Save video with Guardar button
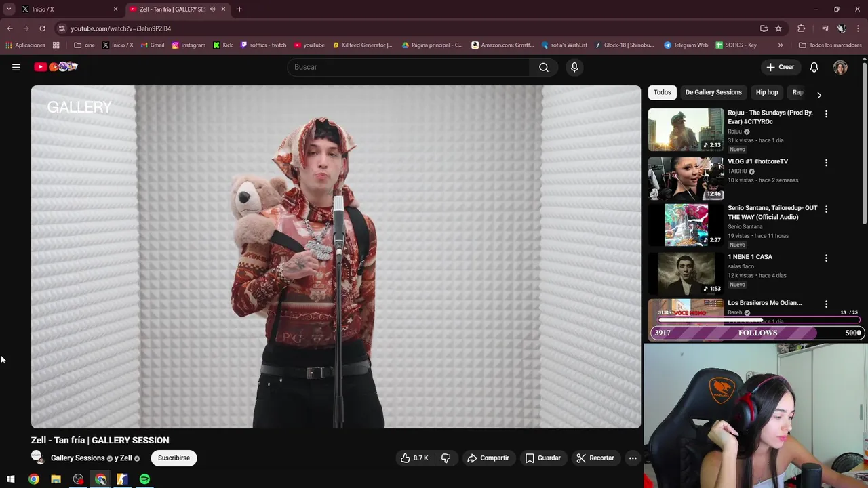The image size is (868, 488). pyautogui.click(x=543, y=458)
